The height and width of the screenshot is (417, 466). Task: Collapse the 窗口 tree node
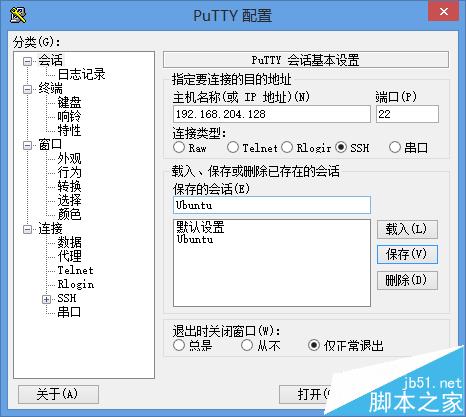28,145
